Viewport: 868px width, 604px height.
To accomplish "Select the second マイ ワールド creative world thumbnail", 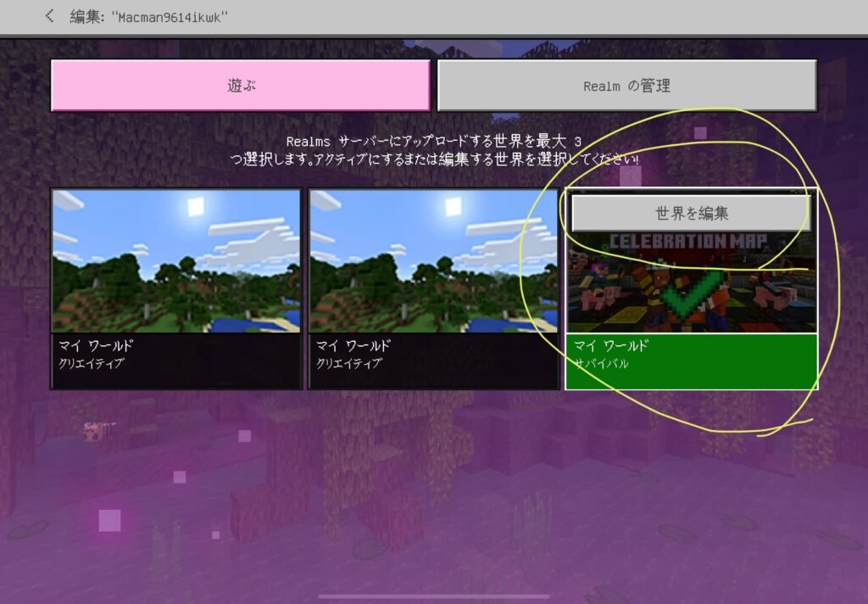I will (433, 261).
